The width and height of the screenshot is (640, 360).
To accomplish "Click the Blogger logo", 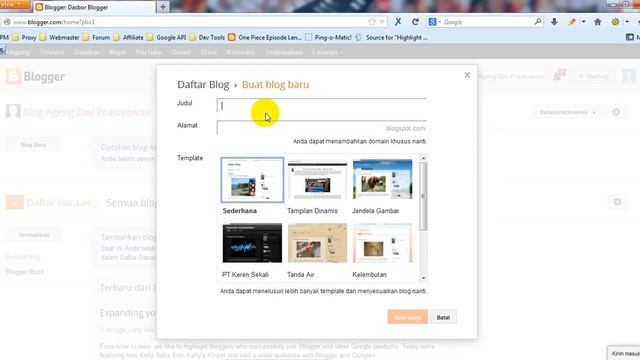I will (36, 76).
